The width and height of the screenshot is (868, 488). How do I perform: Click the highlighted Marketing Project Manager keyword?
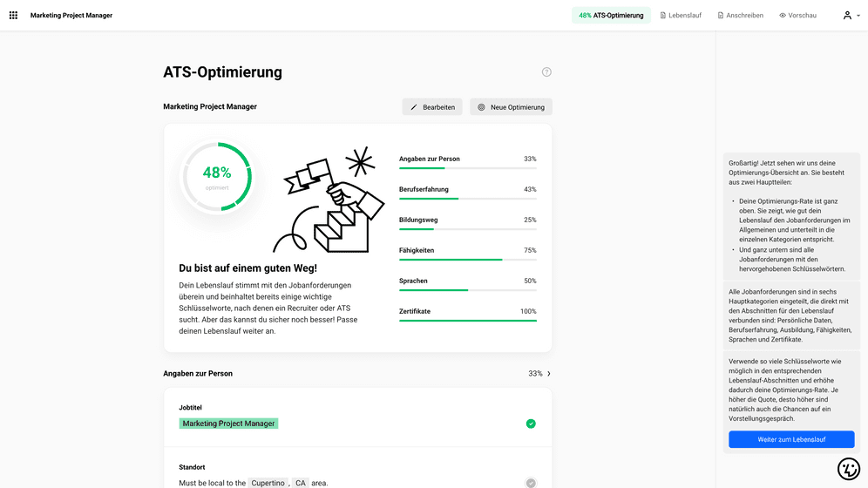(x=228, y=424)
